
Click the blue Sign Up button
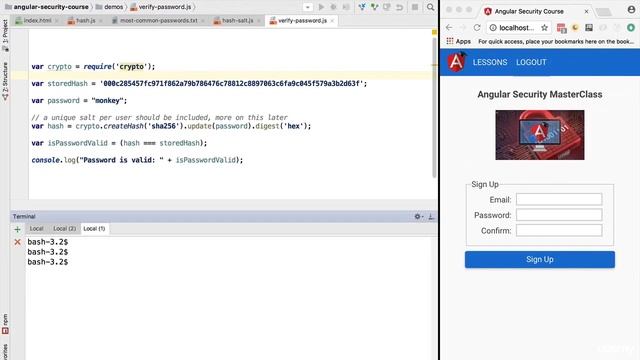tap(540, 259)
